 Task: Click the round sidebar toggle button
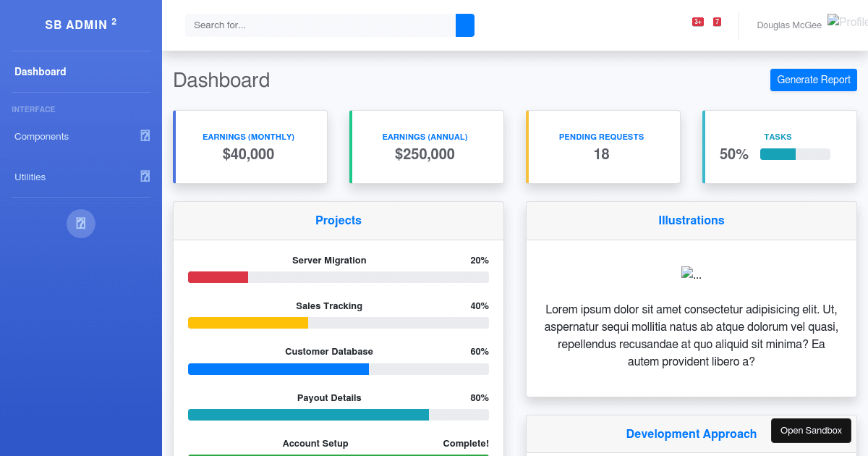click(81, 223)
